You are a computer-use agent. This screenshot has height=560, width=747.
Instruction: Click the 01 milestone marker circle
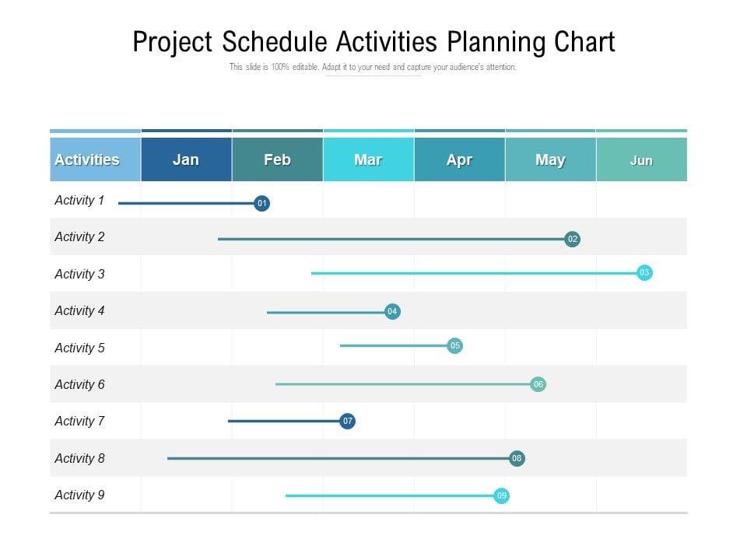click(262, 204)
